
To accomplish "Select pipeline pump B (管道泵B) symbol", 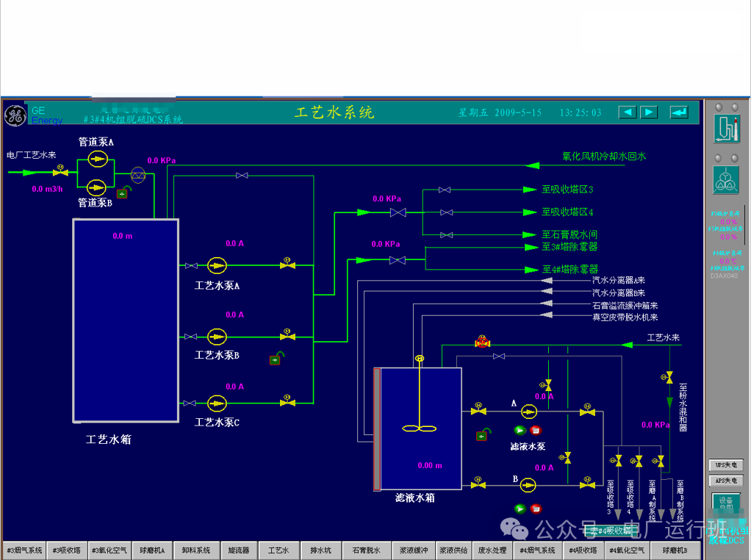I will click(96, 187).
